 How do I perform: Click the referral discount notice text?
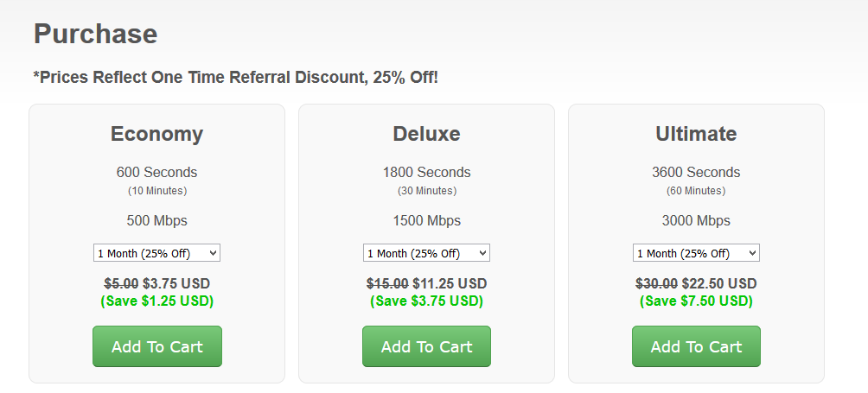[x=235, y=77]
